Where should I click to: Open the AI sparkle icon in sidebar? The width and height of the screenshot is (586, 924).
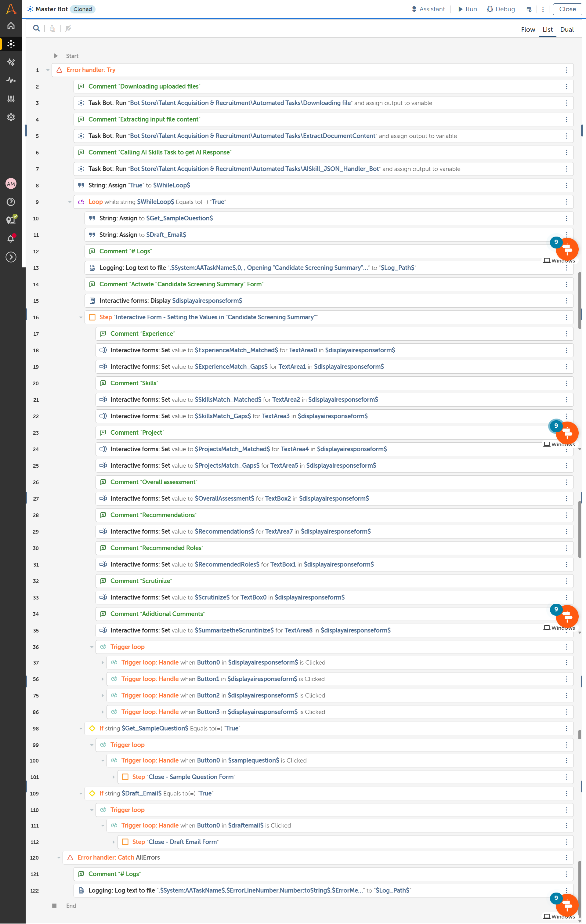(x=11, y=62)
